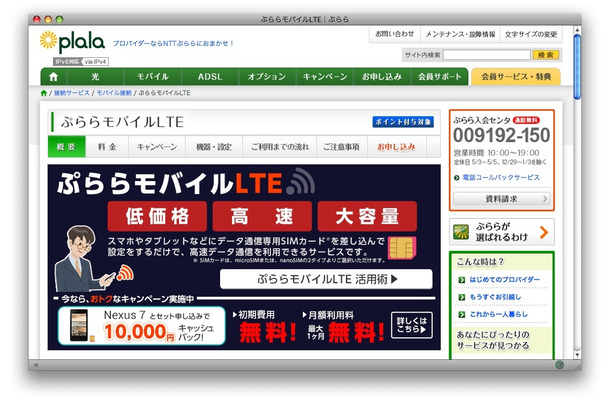Select the ご利用までの流れ tab

(x=280, y=147)
